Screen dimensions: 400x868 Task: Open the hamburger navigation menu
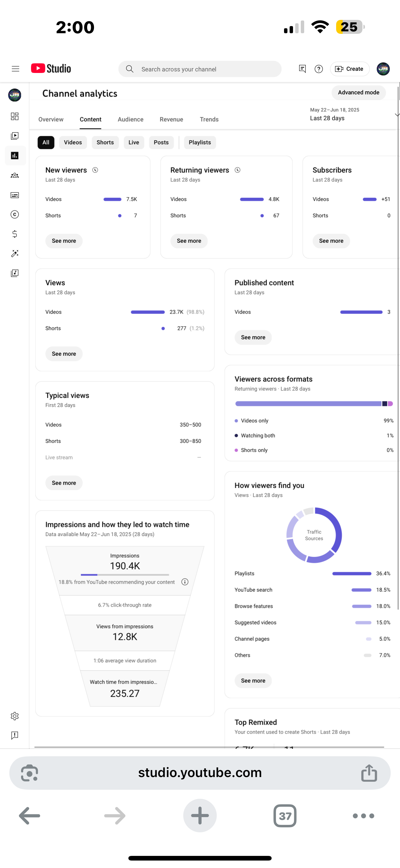pyautogui.click(x=16, y=69)
